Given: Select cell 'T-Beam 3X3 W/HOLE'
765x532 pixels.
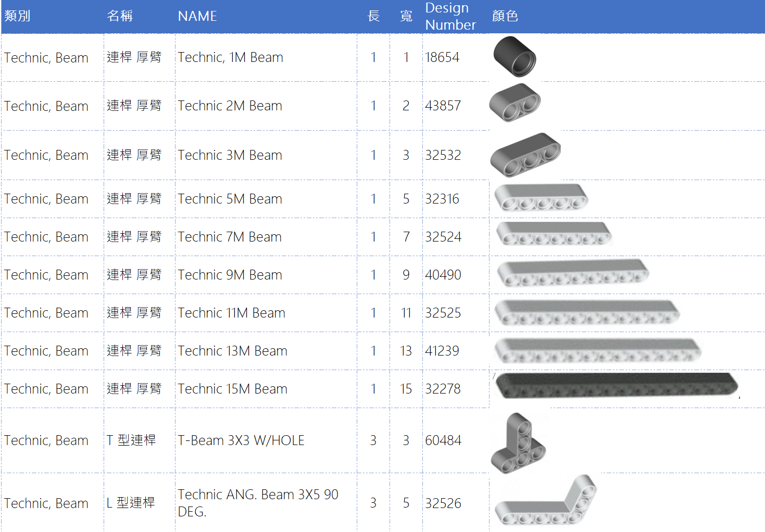Looking at the screenshot, I should click(266, 440).
